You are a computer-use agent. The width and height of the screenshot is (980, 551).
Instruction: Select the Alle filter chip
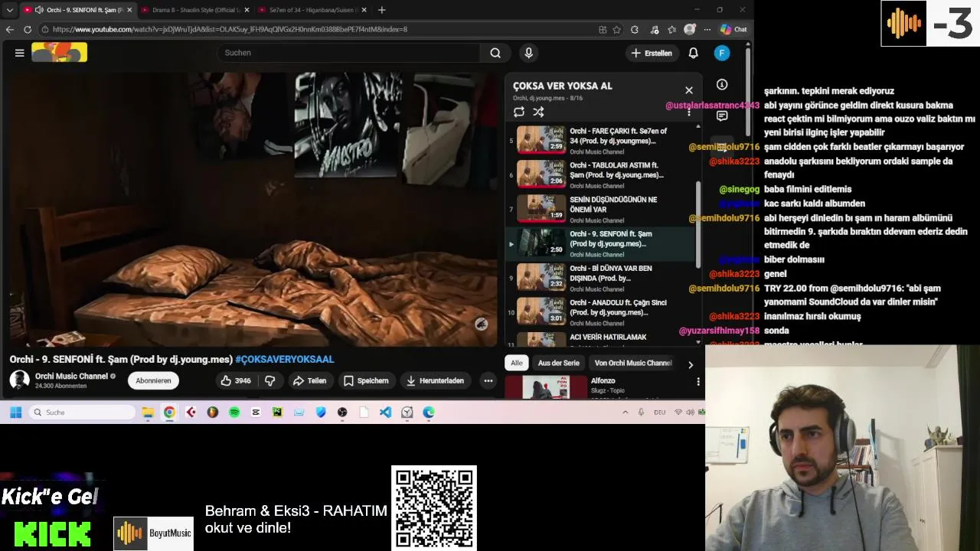517,363
